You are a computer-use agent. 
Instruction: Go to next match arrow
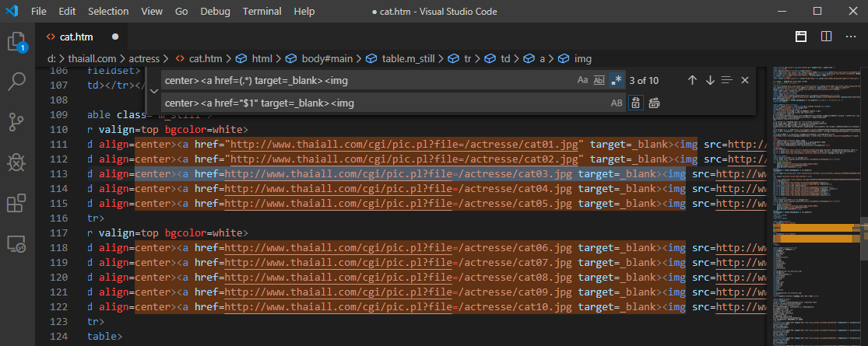709,80
